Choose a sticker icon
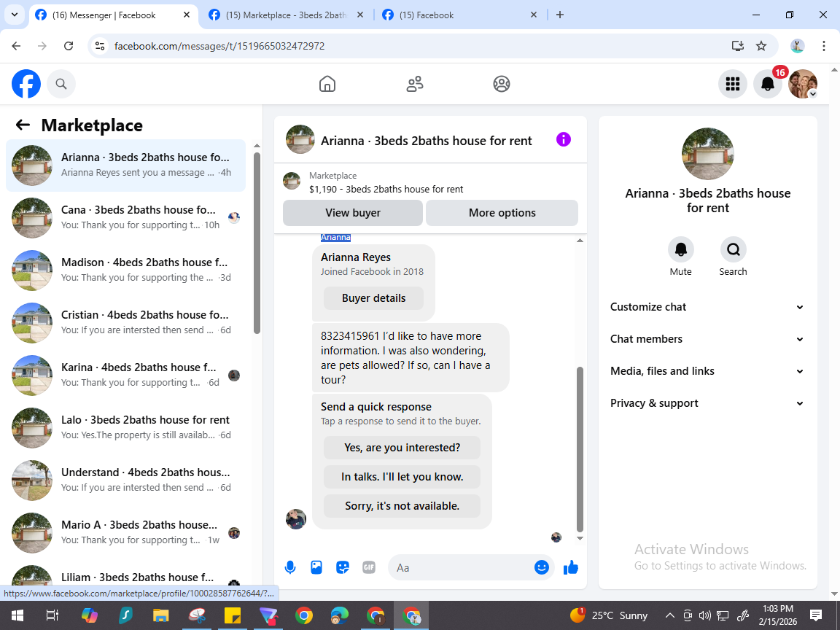840x630 pixels. click(342, 567)
